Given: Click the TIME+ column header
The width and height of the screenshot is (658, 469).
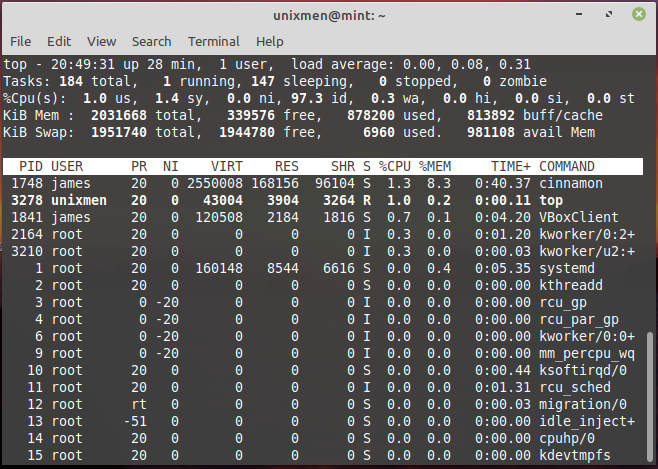Looking at the screenshot, I should [x=511, y=167].
